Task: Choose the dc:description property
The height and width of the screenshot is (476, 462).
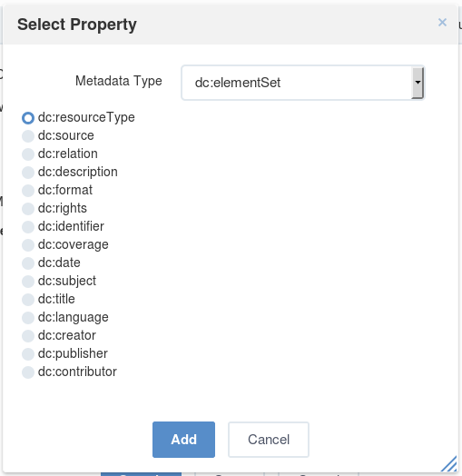Action: [28, 173]
